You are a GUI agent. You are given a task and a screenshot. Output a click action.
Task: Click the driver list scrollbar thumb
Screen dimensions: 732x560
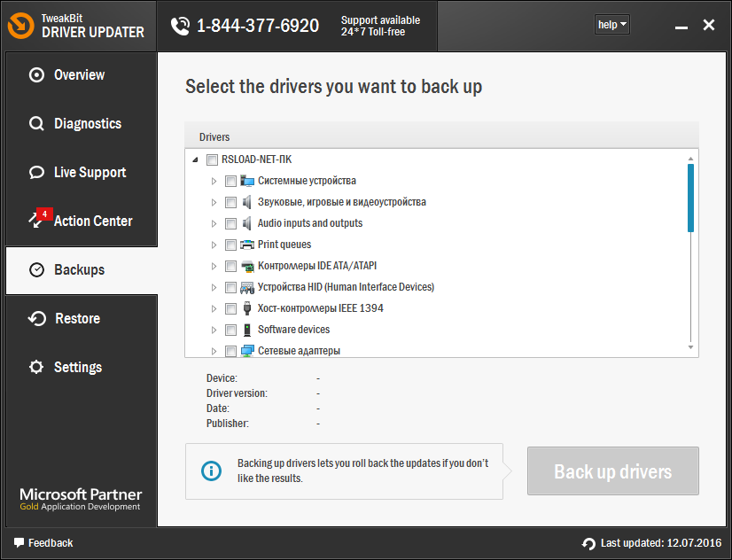tap(690, 197)
